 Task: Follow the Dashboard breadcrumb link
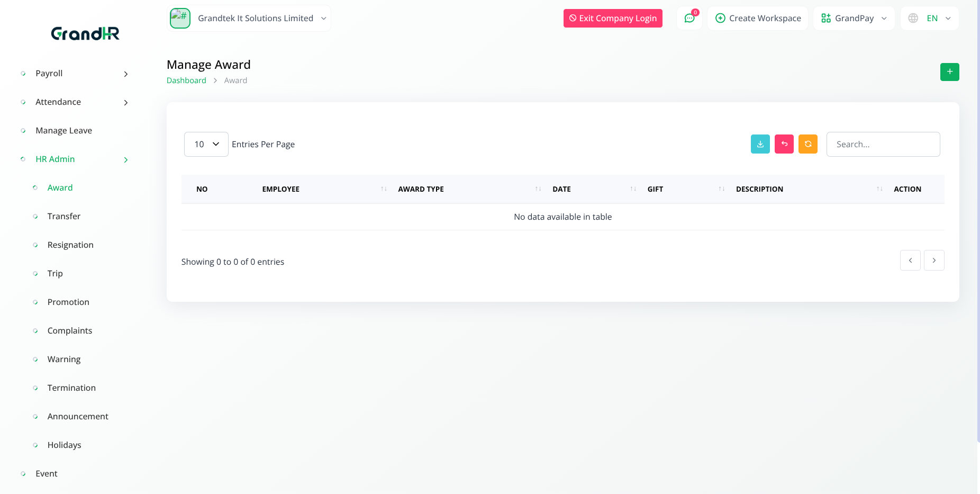tap(186, 80)
